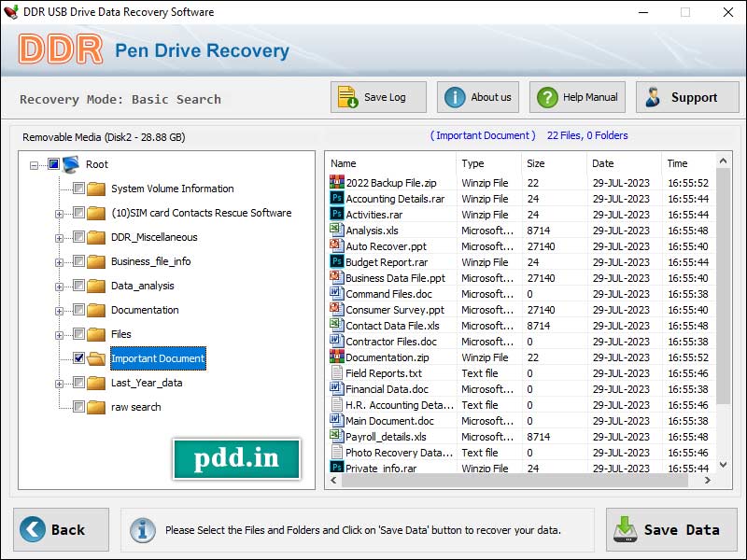
Task: Check the Documentation folder checkbox
Action: 79,309
